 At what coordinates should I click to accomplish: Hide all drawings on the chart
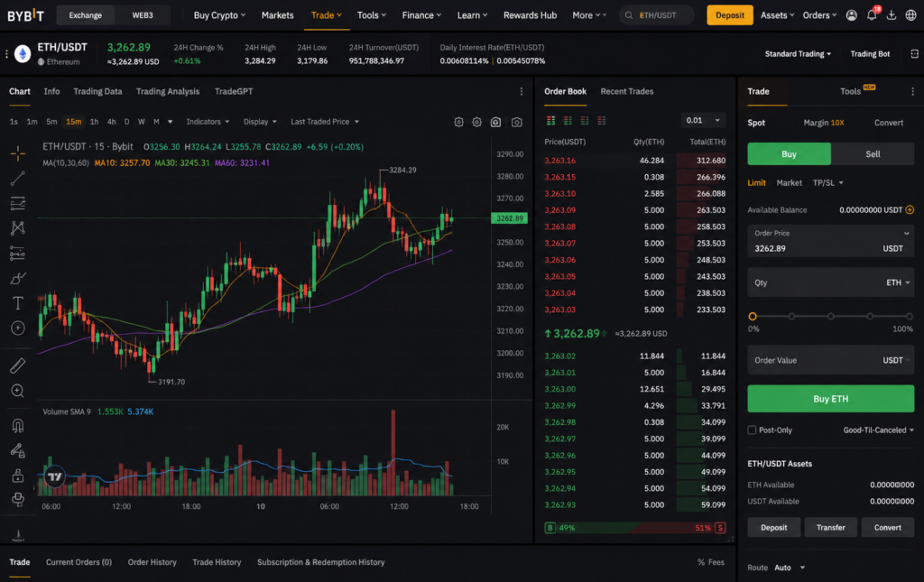click(x=18, y=500)
